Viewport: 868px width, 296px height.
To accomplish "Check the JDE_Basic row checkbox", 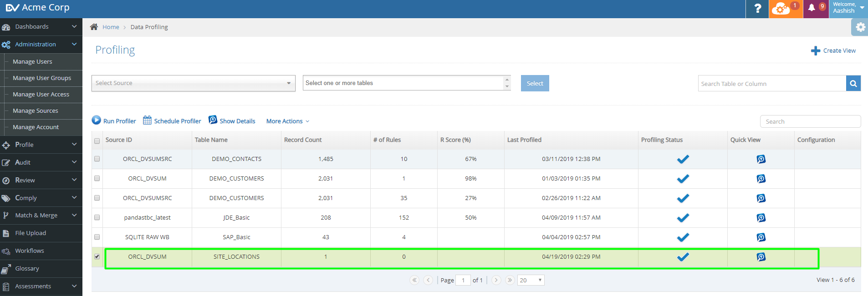I will click(97, 217).
